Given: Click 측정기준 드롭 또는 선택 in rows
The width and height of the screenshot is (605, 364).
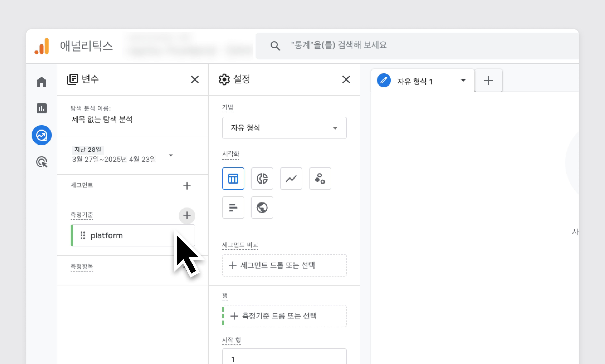Looking at the screenshot, I should 284,316.
